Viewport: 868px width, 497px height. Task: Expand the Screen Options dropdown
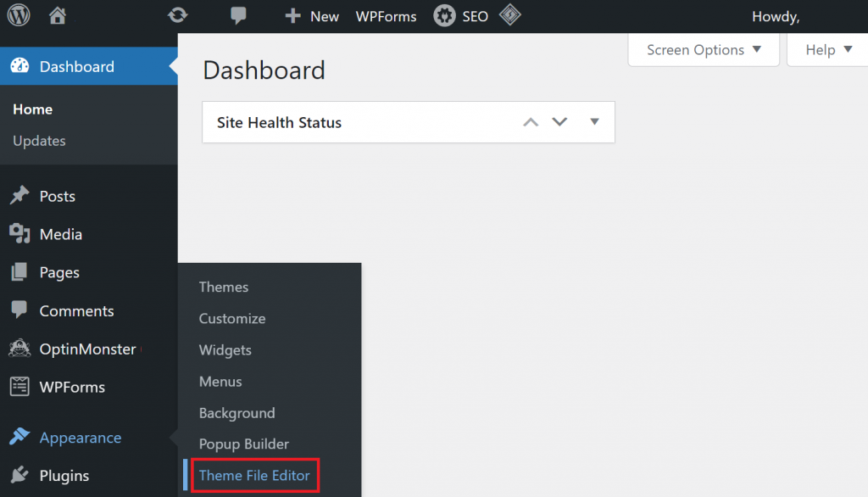[x=704, y=50]
